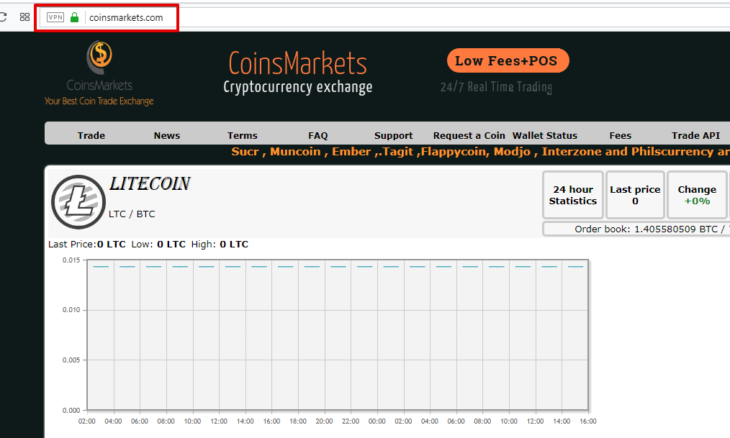Screen dimensions: 730x438
Task: Click the 24/7 Real Time Trading text
Action: 496,87
